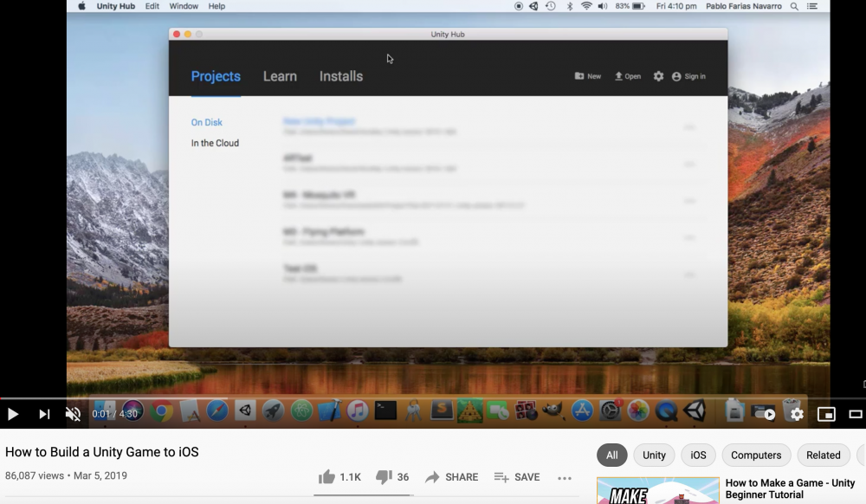Open GIMP from the dock
Screen dimensions: 866x504
(554, 411)
